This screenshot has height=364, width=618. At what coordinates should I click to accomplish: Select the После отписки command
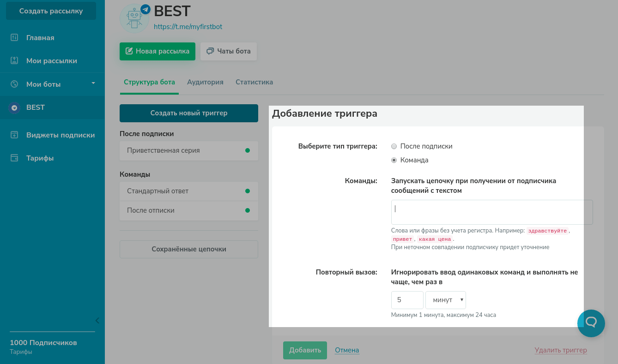[x=189, y=210]
